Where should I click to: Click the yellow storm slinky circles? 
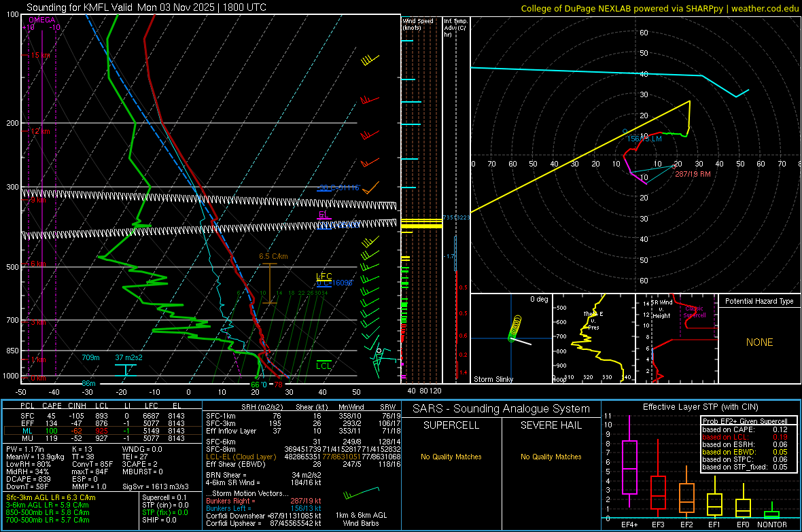(x=515, y=327)
